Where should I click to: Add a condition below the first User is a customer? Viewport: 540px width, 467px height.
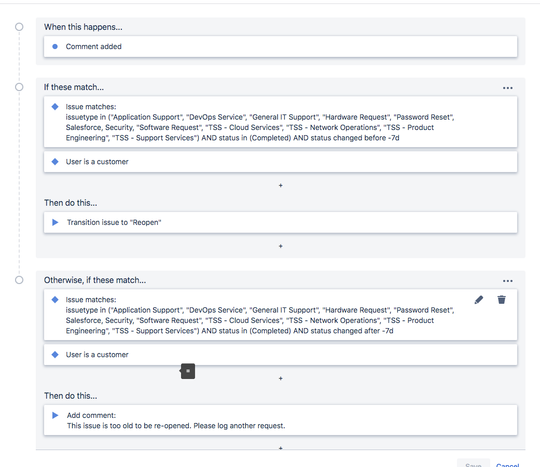click(x=280, y=186)
